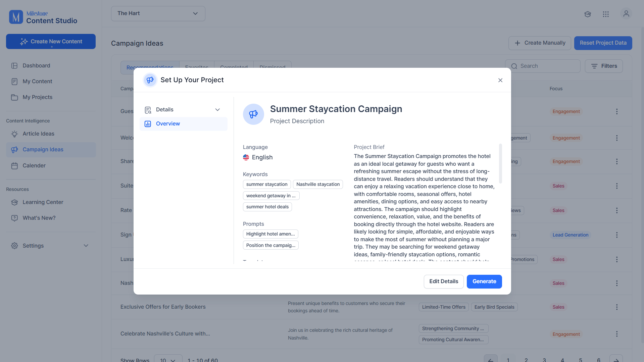
Task: Open row options for Exclusive Offers for Early Bookers
Action: coord(617,307)
